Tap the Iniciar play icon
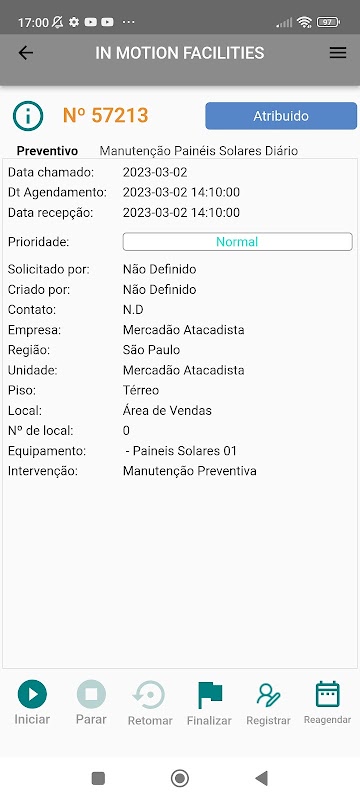Screen dimensions: 360x800 click(32, 694)
